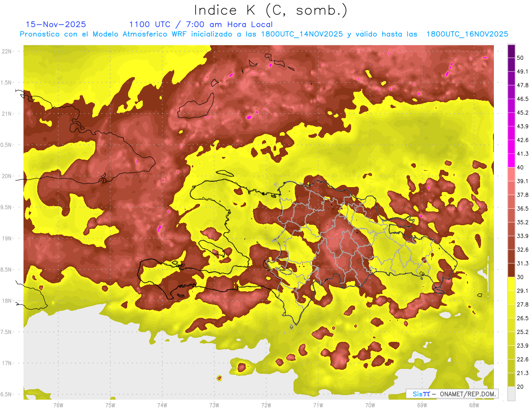
Task: Click the "72W" longitude label
Action: click(266, 405)
